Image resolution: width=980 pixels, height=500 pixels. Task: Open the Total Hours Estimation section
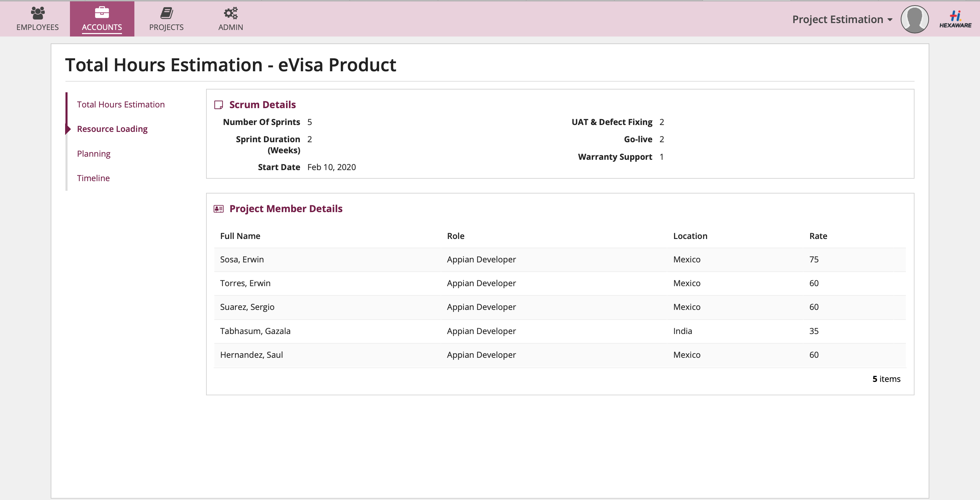121,105
